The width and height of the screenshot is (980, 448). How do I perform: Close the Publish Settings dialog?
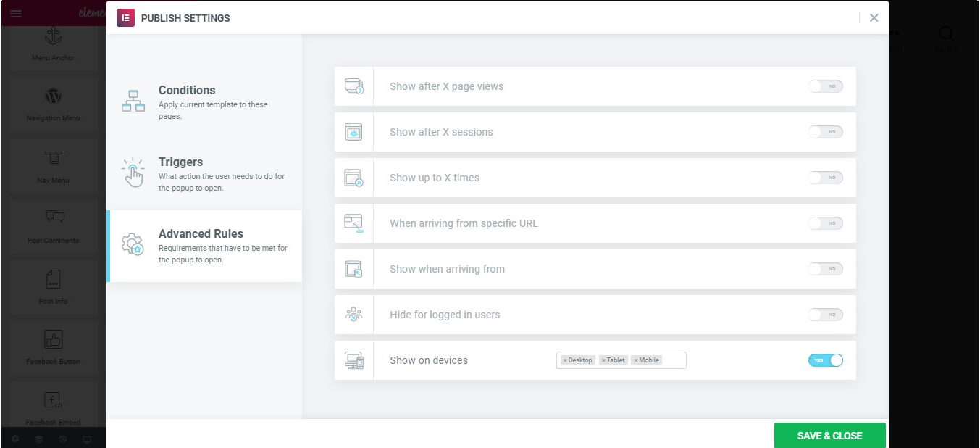[874, 18]
